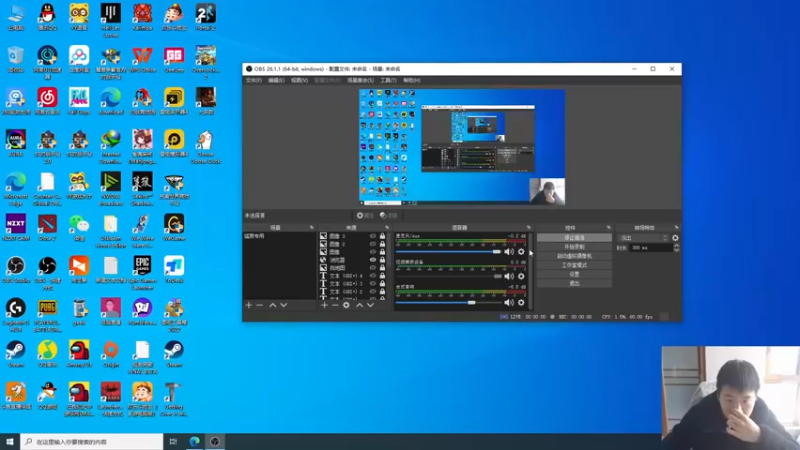
Task: Move source up in sources toolbar
Action: (359, 305)
